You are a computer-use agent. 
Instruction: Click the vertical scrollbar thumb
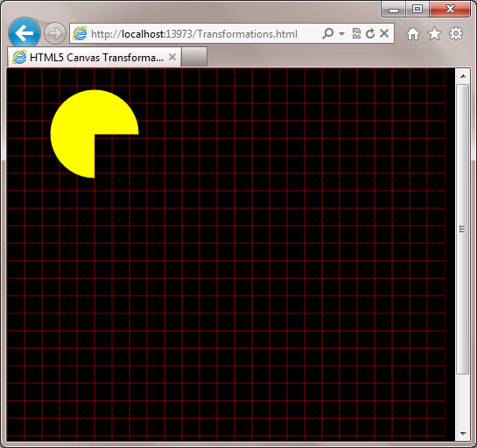pos(463,229)
